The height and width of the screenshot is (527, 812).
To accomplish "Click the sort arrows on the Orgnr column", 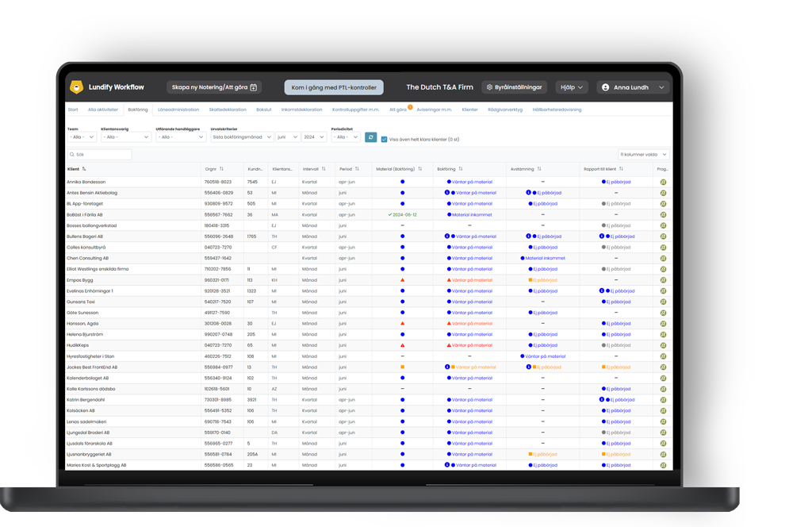I will pos(221,169).
